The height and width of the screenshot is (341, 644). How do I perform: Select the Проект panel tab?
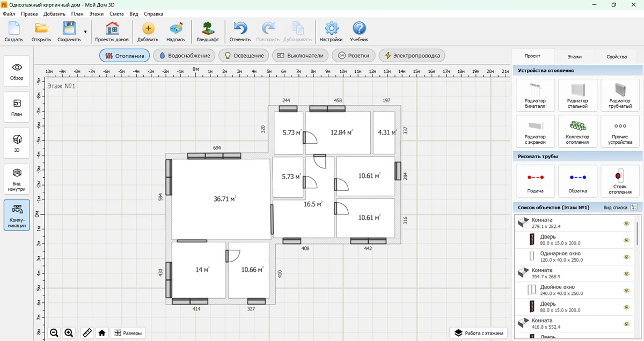coord(532,56)
